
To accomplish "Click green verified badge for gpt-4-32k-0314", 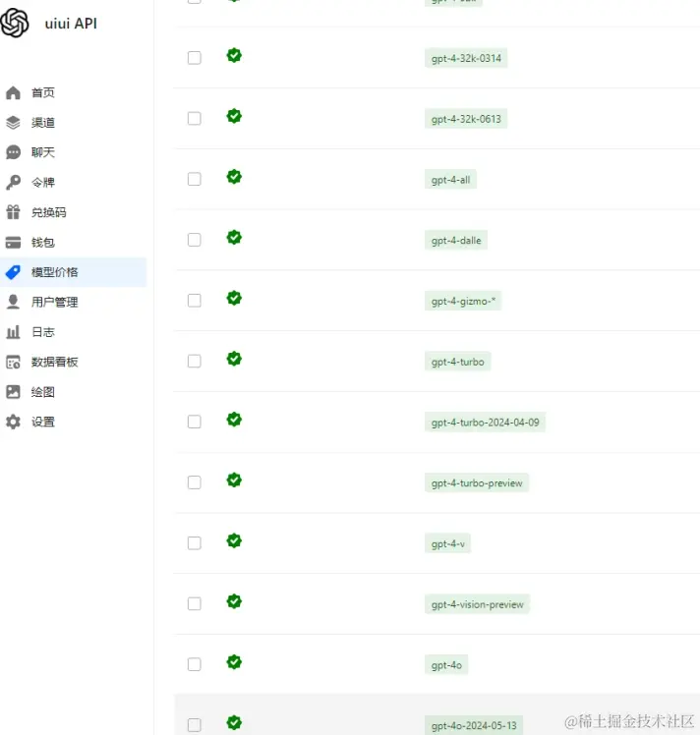I will point(234,55).
